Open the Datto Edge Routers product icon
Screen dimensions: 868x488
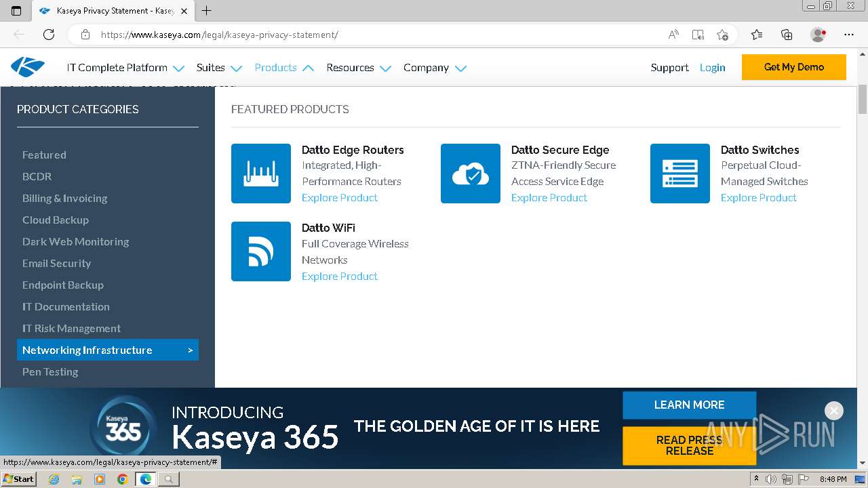261,174
